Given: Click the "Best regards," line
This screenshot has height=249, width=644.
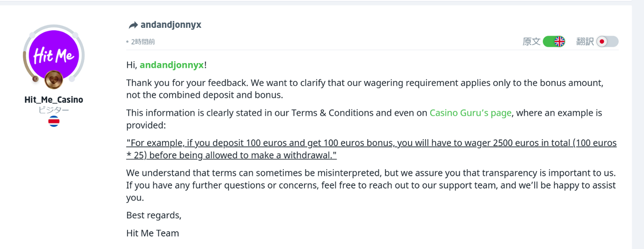Looking at the screenshot, I should 154,215.
